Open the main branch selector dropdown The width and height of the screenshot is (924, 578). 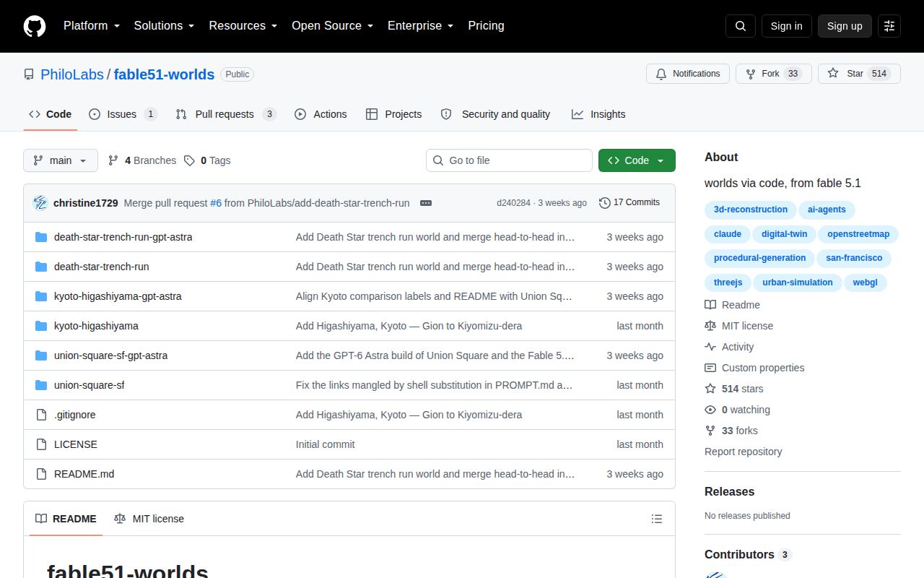coord(61,160)
